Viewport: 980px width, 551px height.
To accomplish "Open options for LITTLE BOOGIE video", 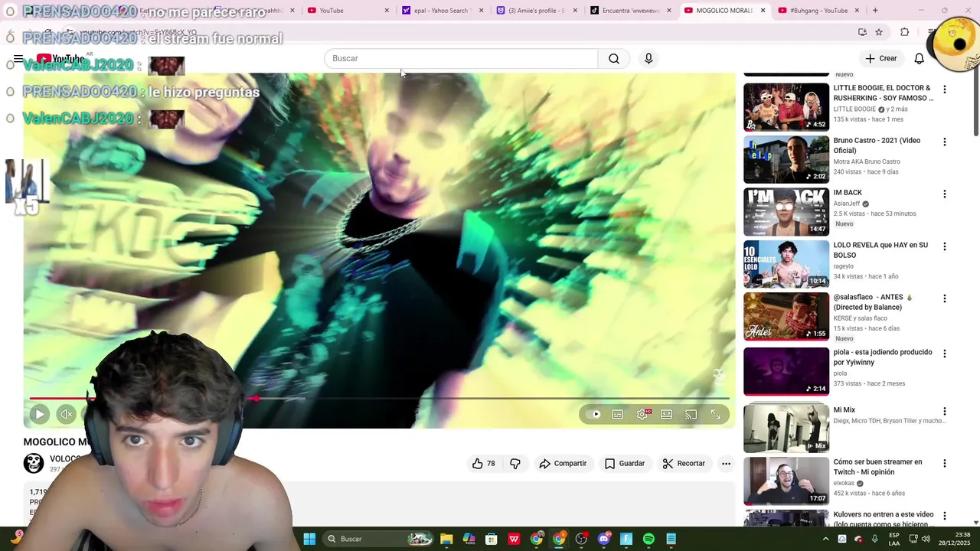I will point(944,90).
